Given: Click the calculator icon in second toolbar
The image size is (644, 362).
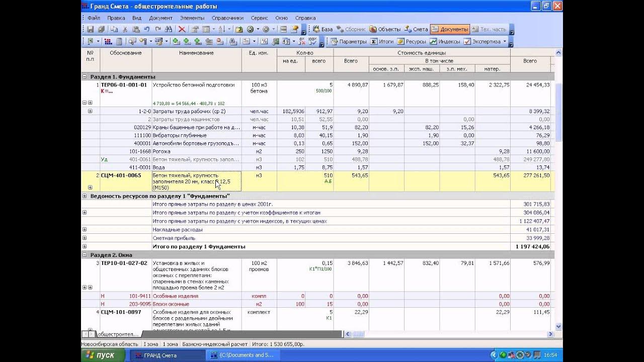Looking at the screenshot, I should point(119,41).
